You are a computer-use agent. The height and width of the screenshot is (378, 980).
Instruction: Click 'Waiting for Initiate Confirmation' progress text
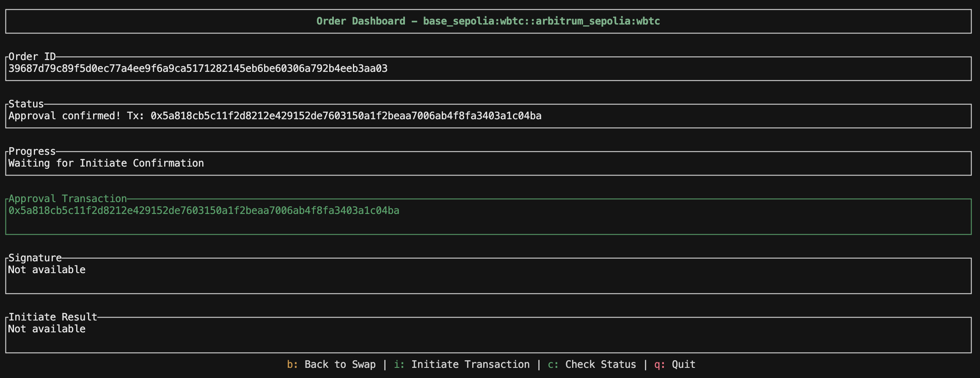[x=106, y=163]
